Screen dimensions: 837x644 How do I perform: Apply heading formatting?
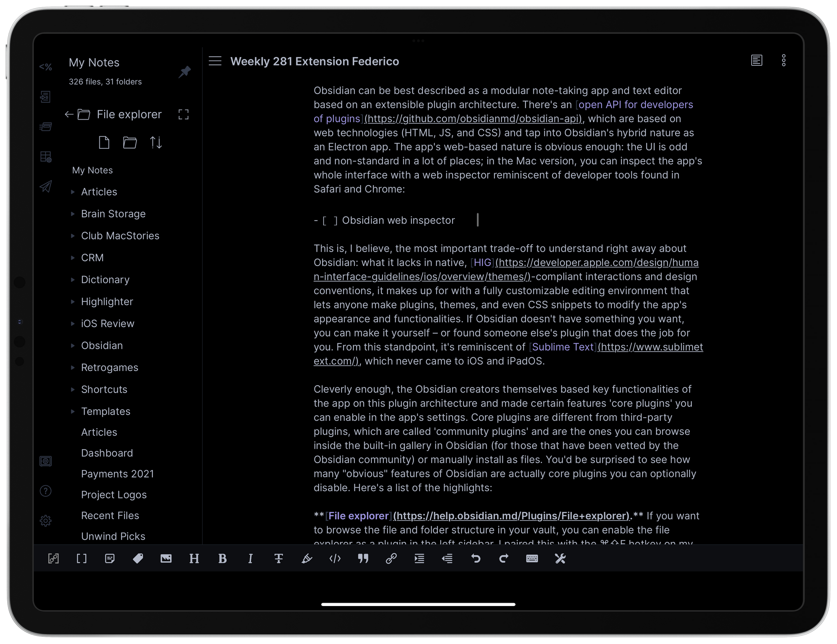point(194,559)
